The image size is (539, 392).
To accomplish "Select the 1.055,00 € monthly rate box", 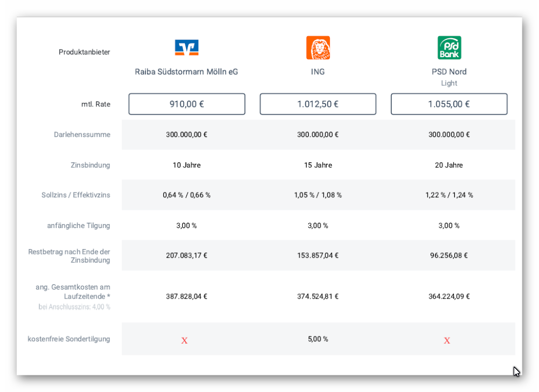I will pos(449,104).
